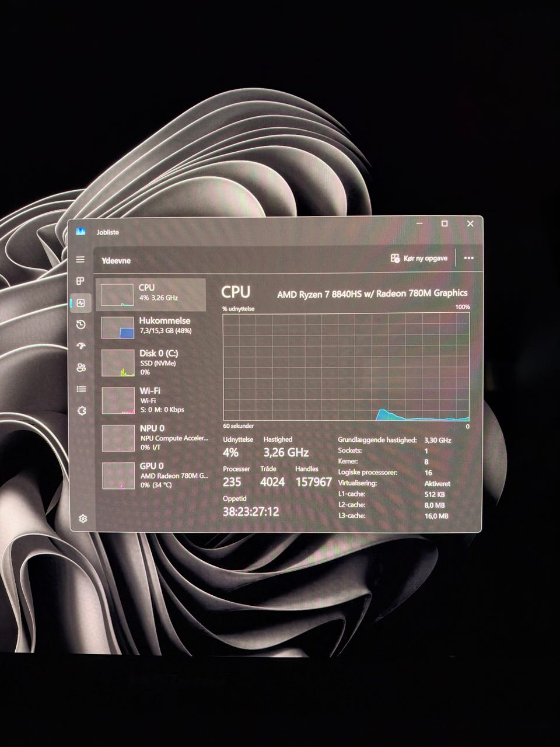Open Task Manager settings gear
The image size is (560, 747).
coord(83,518)
